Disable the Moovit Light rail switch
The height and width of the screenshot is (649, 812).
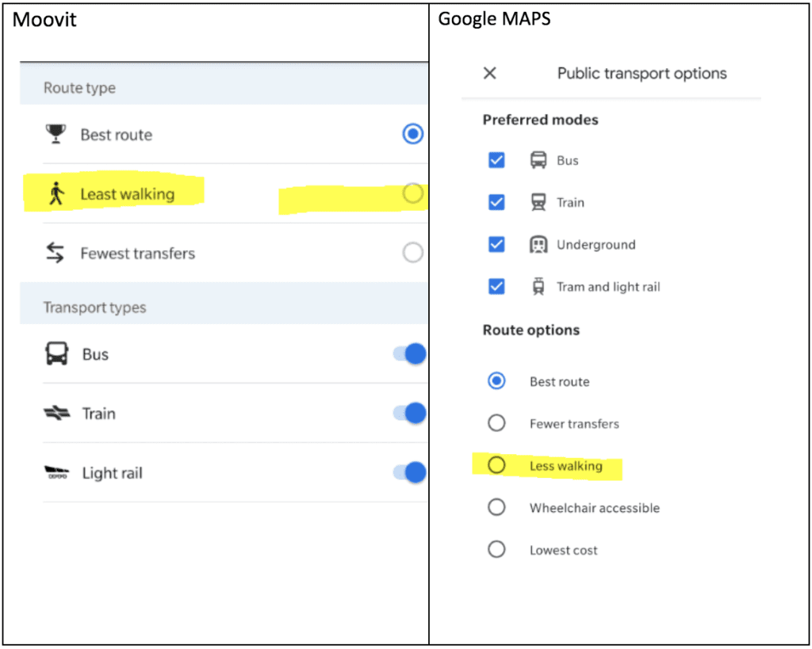410,472
